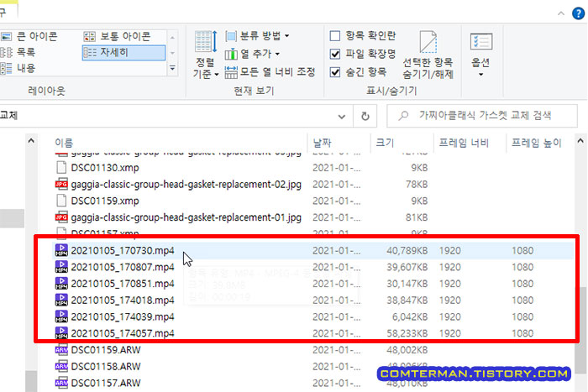Click ARW icon of DSC01159.ARW
Image resolution: width=588 pixels, height=392 pixels.
pos(61,350)
